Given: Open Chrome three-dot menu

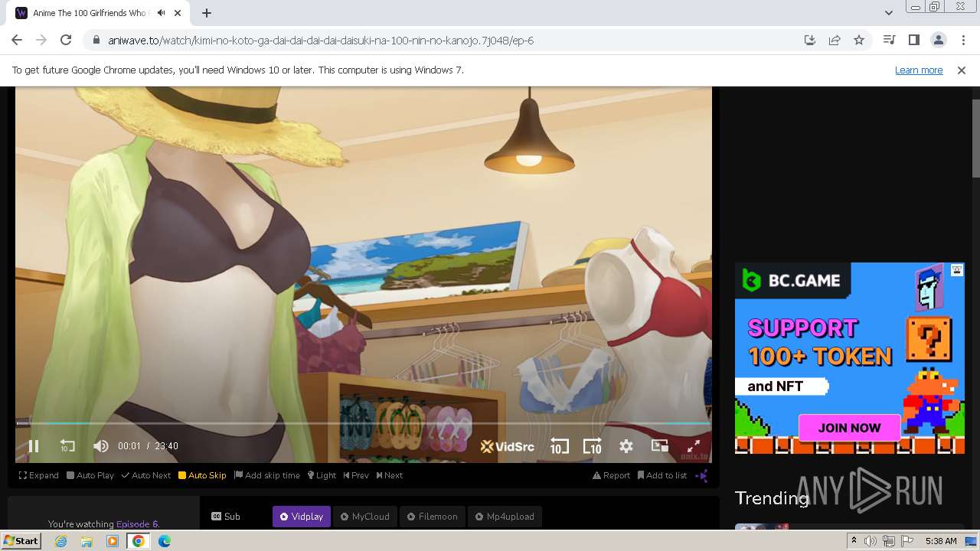Looking at the screenshot, I should pos(963,40).
